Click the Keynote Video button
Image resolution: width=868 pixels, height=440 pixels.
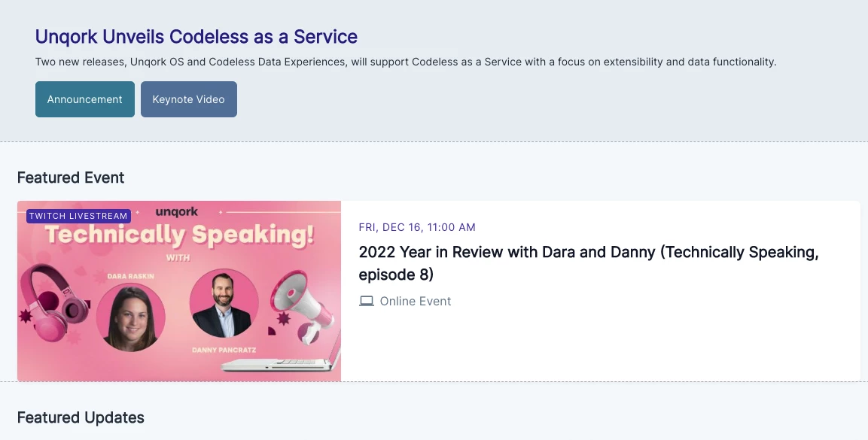tap(189, 99)
